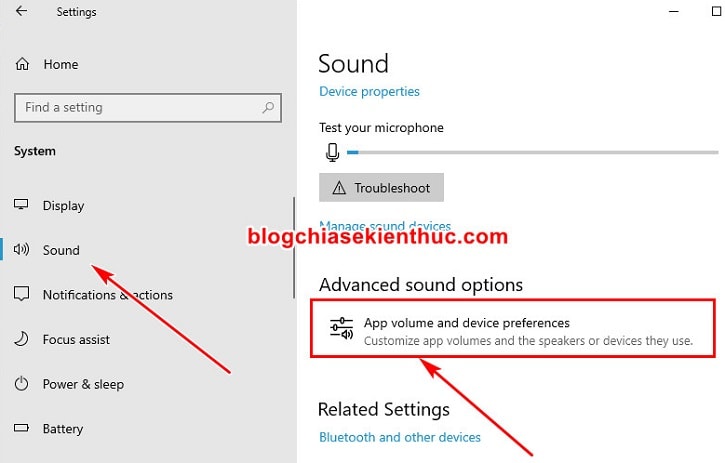The height and width of the screenshot is (463, 725).
Task: Click the Sound speaker icon
Action: [x=21, y=250]
